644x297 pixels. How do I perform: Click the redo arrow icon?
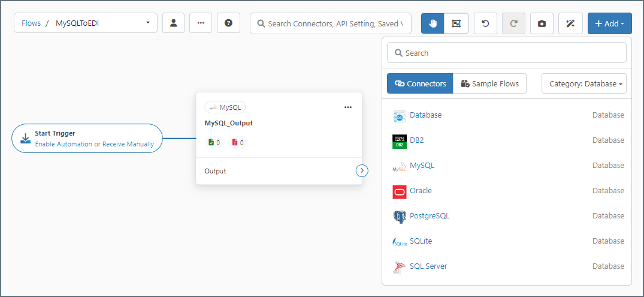[x=513, y=23]
